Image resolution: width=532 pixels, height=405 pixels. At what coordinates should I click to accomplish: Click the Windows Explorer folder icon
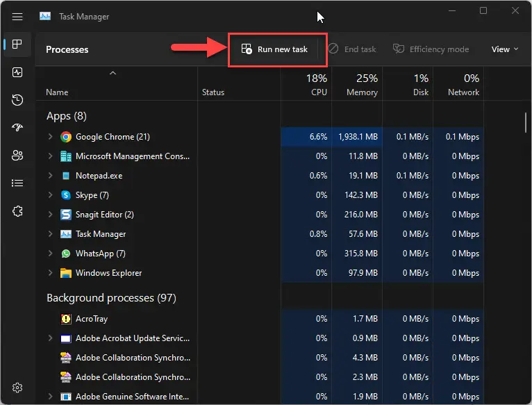[x=66, y=273]
